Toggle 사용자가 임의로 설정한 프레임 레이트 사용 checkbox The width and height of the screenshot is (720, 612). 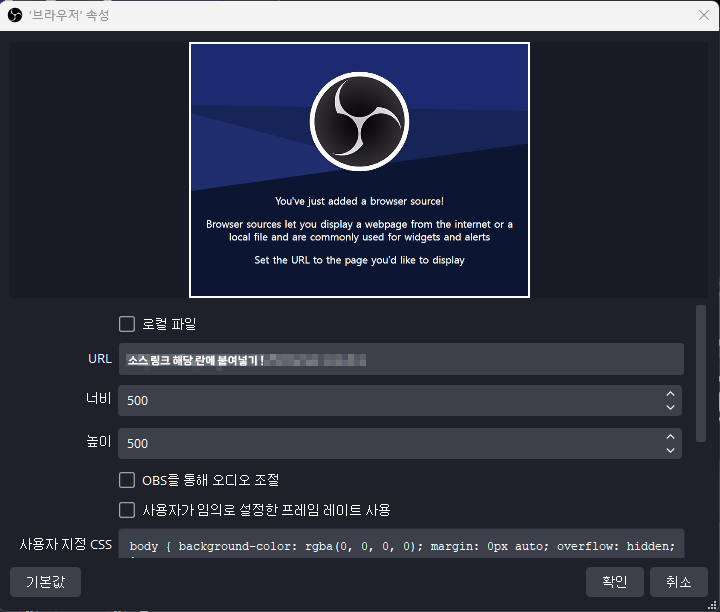[127, 510]
